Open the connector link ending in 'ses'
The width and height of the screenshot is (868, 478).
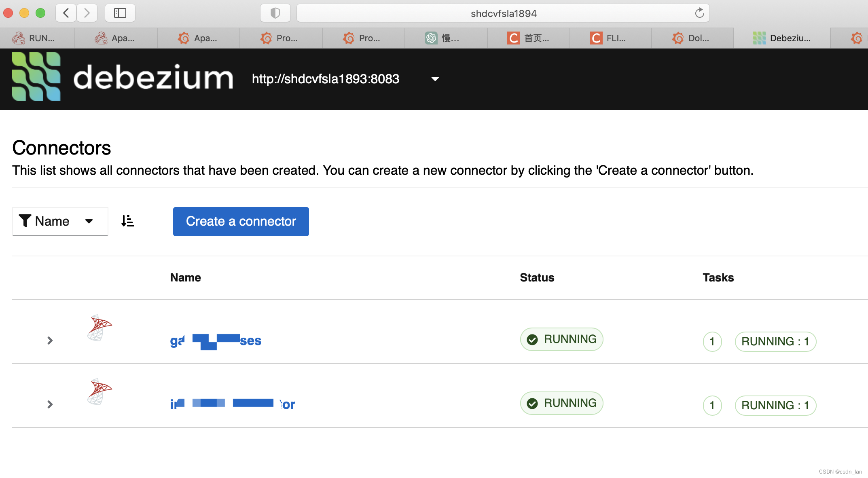[216, 341]
